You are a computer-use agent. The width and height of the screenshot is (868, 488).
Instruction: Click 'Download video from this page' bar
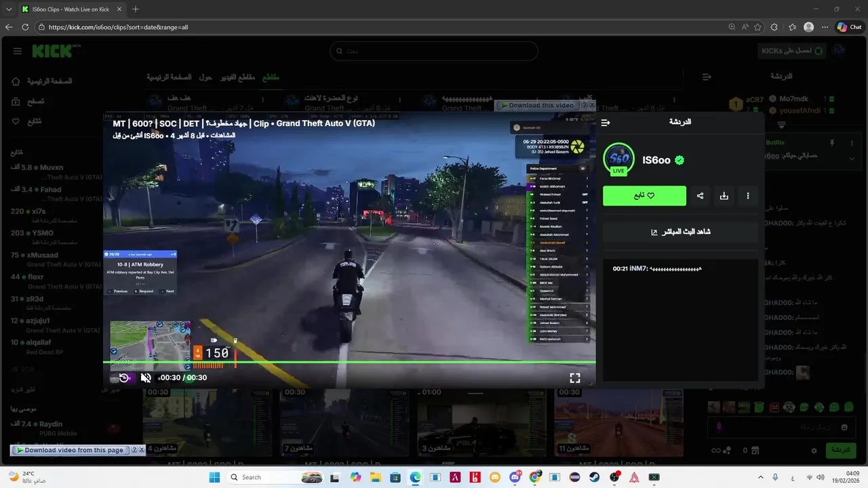(70, 450)
